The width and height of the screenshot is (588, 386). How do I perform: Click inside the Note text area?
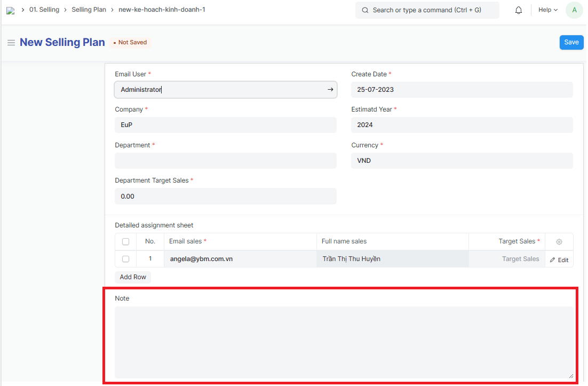click(x=344, y=342)
